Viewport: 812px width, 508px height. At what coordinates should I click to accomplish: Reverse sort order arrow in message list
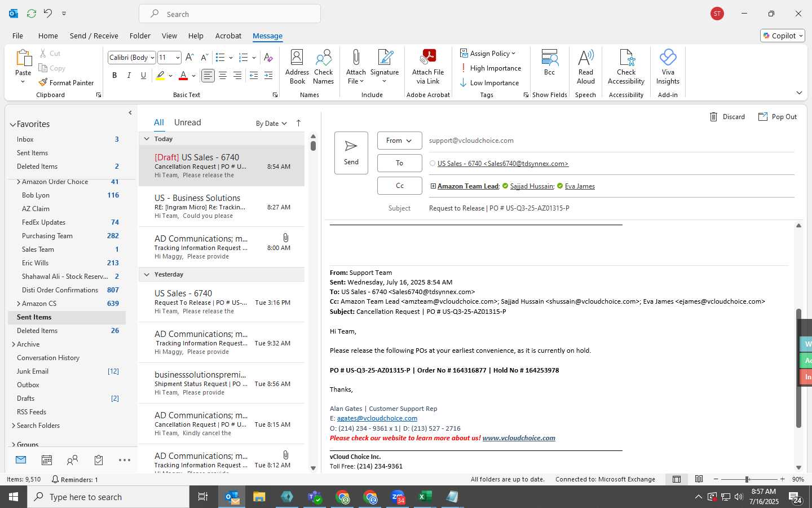[x=298, y=123]
